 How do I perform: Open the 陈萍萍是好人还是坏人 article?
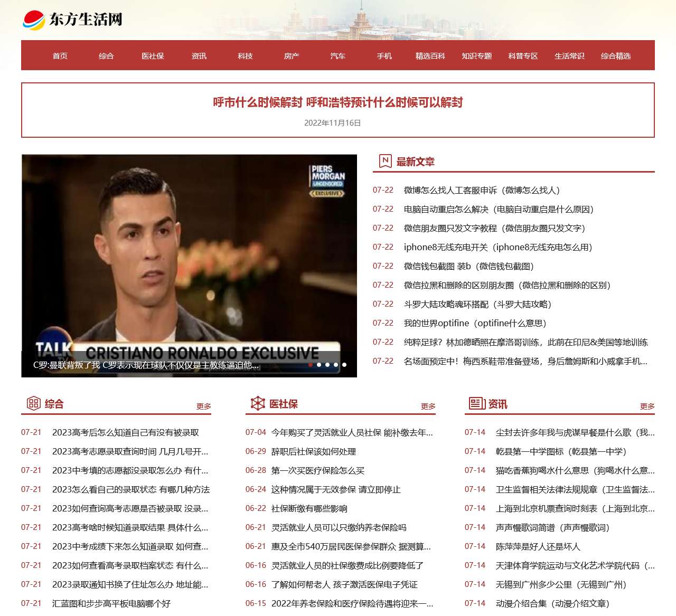(x=538, y=547)
